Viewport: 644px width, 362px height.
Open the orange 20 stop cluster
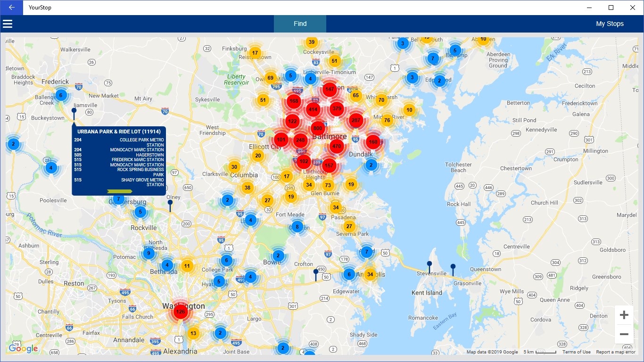click(x=257, y=156)
